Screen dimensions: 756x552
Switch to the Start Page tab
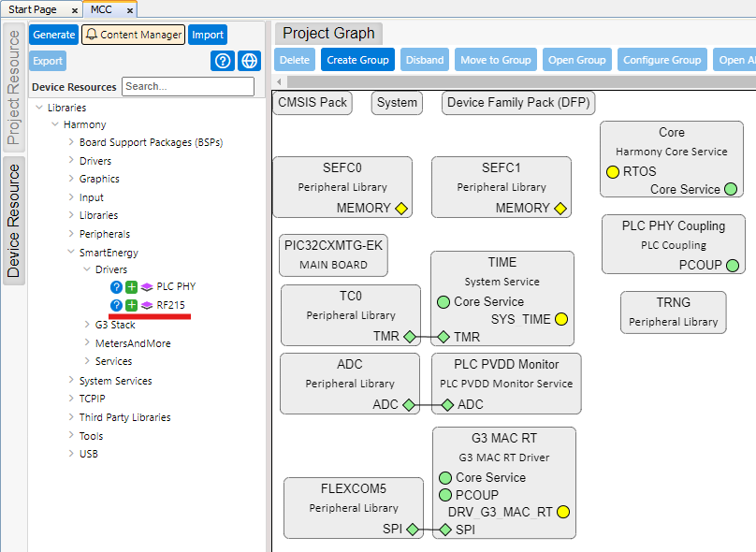pyautogui.click(x=33, y=9)
